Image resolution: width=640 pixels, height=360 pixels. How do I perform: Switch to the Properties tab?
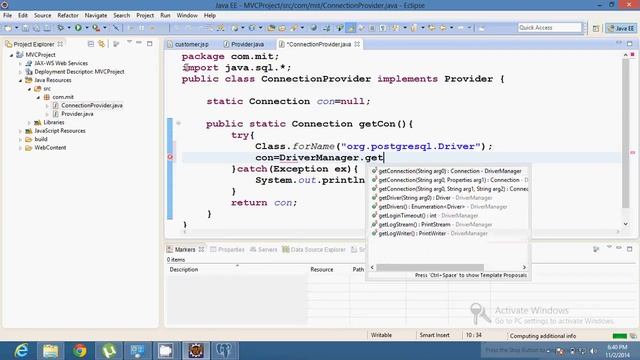pyautogui.click(x=227, y=249)
